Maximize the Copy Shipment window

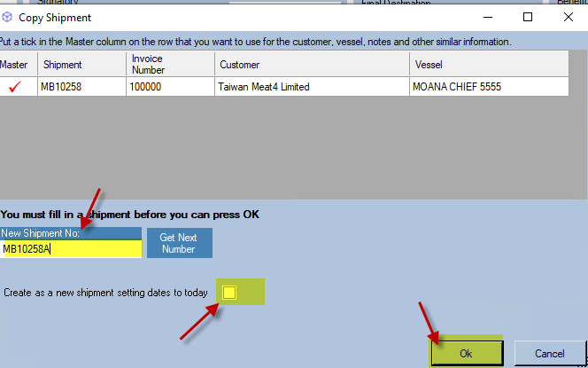click(528, 17)
